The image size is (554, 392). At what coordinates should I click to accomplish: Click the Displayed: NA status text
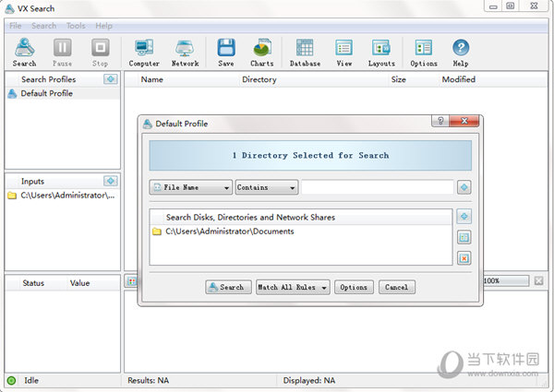tap(308, 380)
